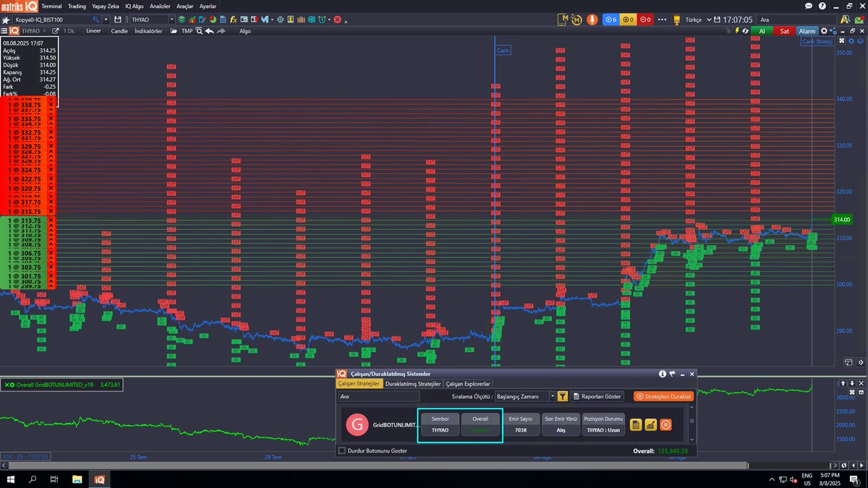Select the Çalışan Stratejiler tab
This screenshot has width=868, height=488.
(x=359, y=384)
